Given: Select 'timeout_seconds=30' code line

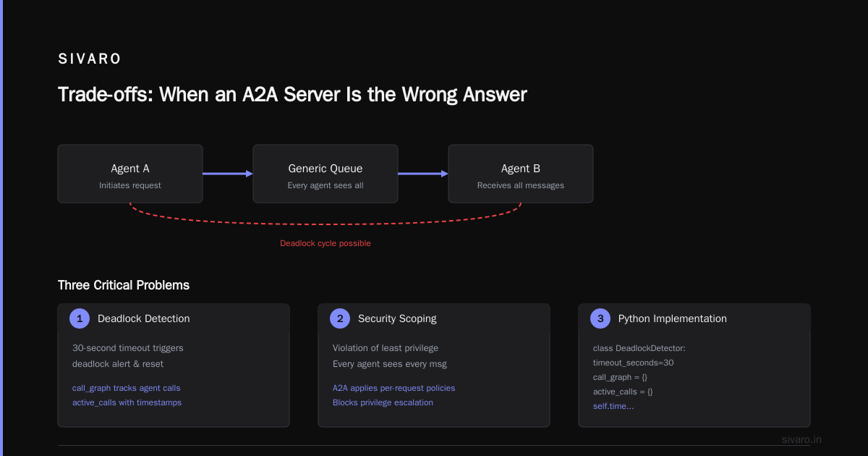Looking at the screenshot, I should (634, 363).
